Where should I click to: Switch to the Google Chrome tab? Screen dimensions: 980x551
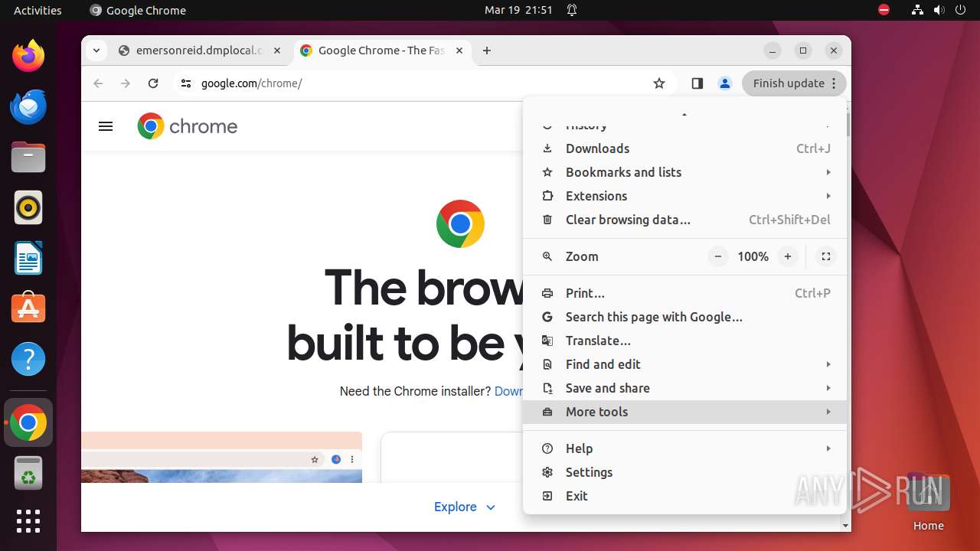click(x=381, y=51)
